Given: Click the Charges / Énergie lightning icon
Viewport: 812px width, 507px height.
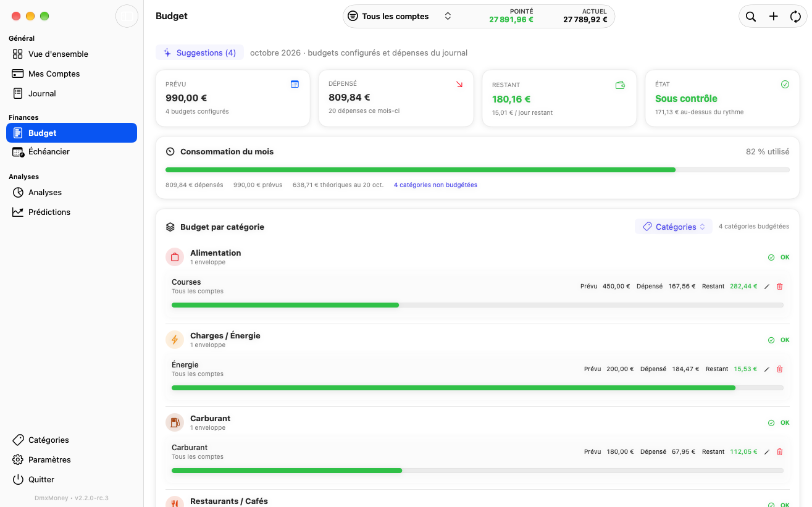Looking at the screenshot, I should click(175, 340).
